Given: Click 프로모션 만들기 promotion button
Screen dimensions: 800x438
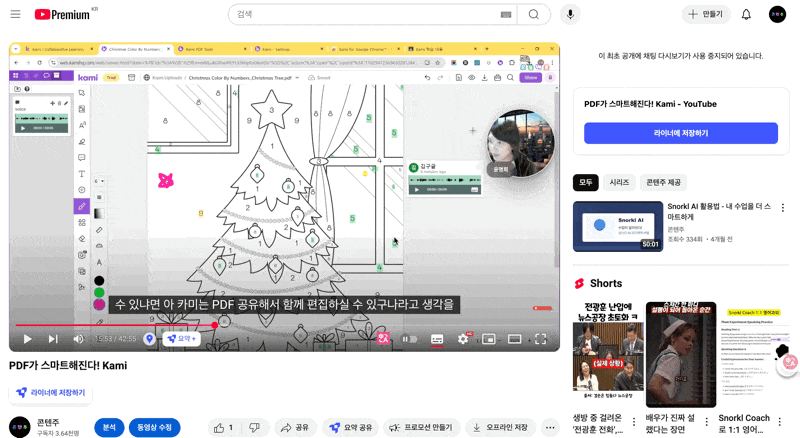Looking at the screenshot, I should coord(421,427).
